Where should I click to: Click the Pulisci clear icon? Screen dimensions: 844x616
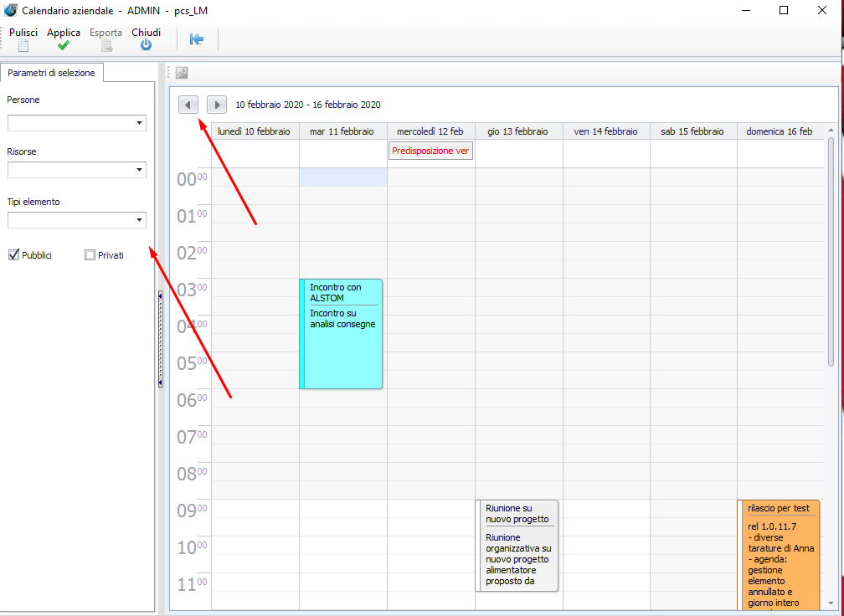[x=23, y=46]
